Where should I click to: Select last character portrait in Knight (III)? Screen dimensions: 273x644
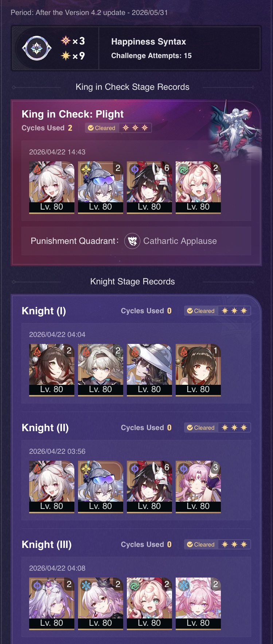[x=198, y=603]
